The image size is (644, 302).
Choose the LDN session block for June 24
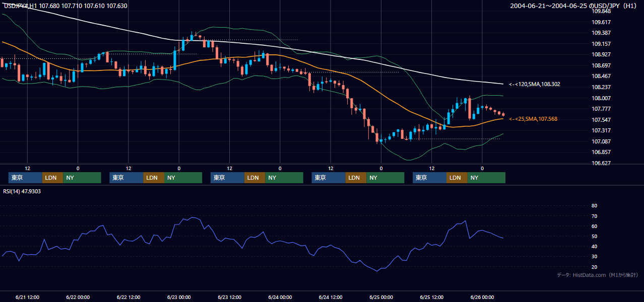coord(356,178)
